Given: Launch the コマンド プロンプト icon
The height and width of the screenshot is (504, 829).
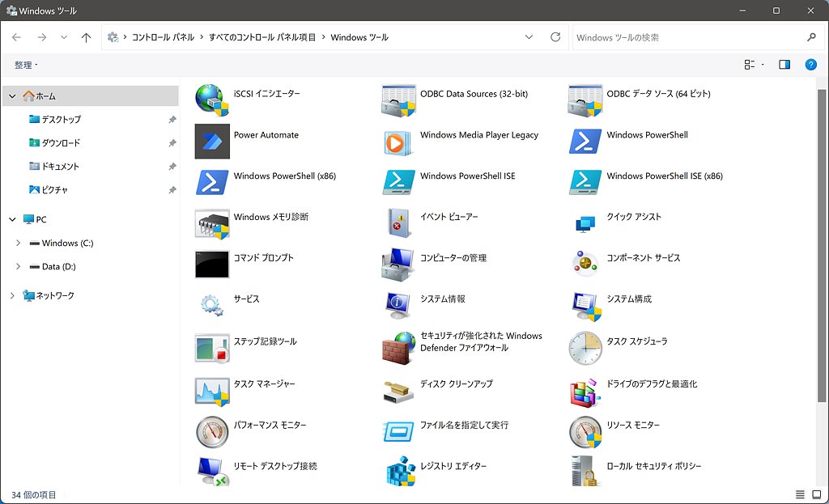Looking at the screenshot, I should point(212,265).
